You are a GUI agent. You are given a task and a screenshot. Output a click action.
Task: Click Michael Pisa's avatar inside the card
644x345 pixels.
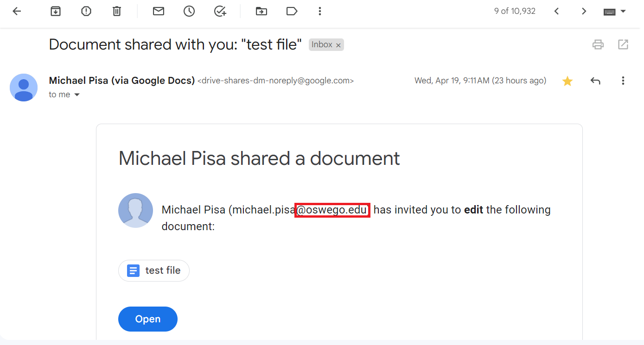(x=136, y=210)
